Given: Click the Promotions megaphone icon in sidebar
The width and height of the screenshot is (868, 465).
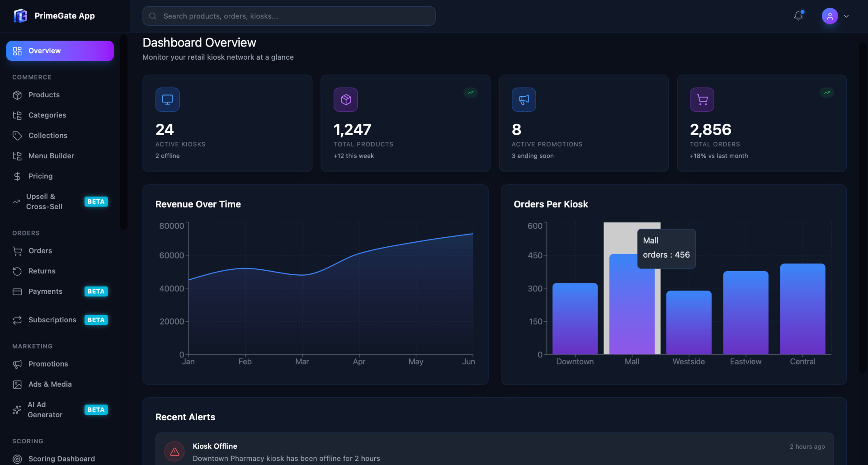Looking at the screenshot, I should (x=17, y=364).
